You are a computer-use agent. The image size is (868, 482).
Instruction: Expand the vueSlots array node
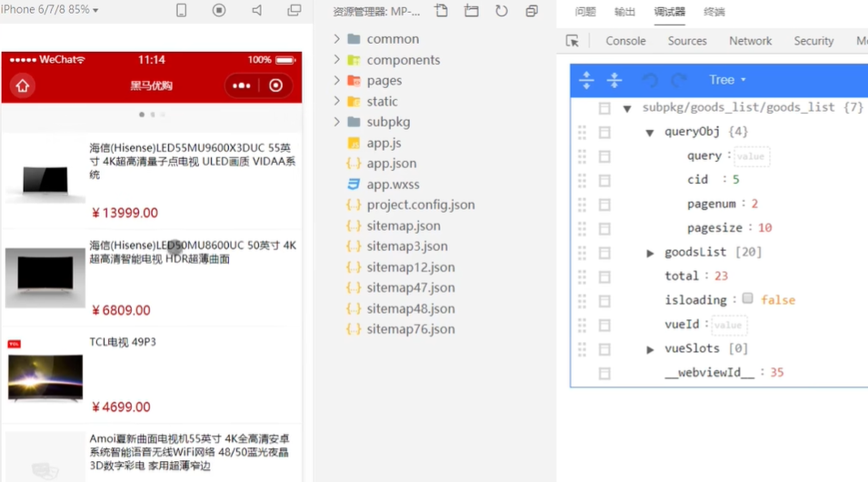click(650, 349)
